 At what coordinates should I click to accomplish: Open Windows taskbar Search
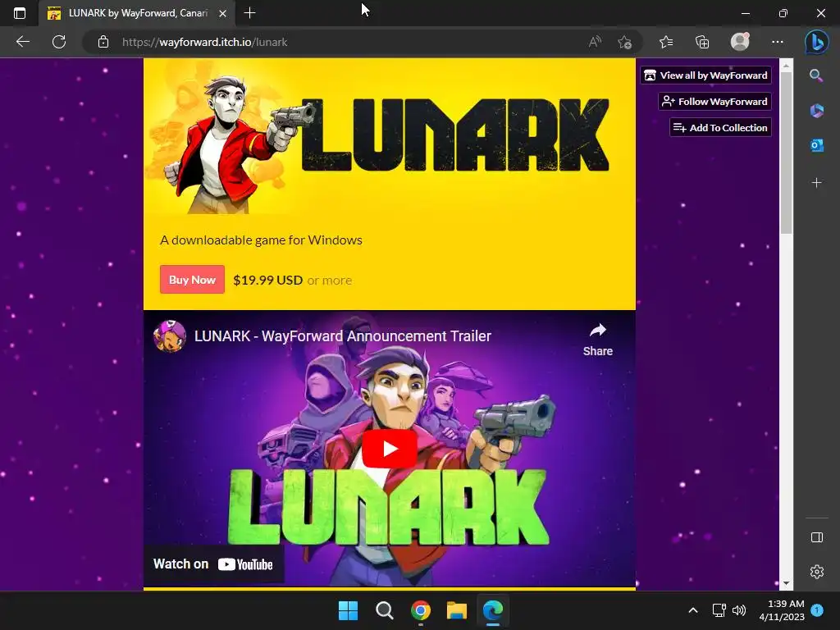tap(384, 610)
